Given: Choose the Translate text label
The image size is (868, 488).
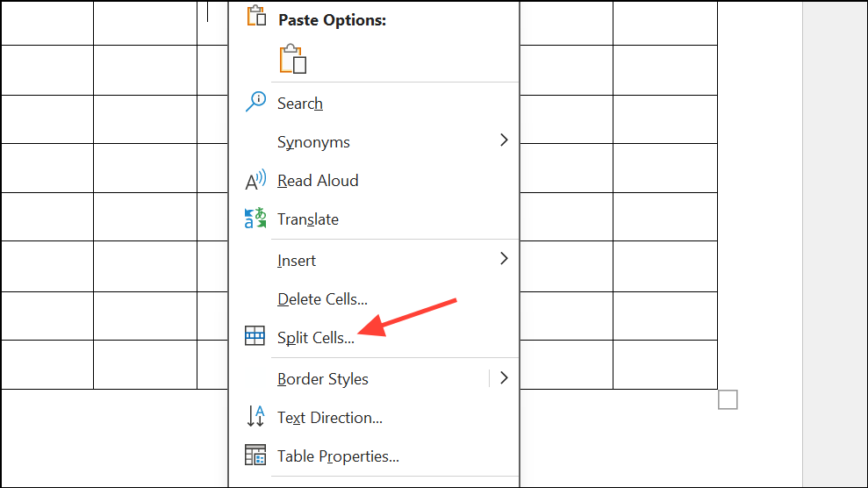Looking at the screenshot, I should [308, 219].
